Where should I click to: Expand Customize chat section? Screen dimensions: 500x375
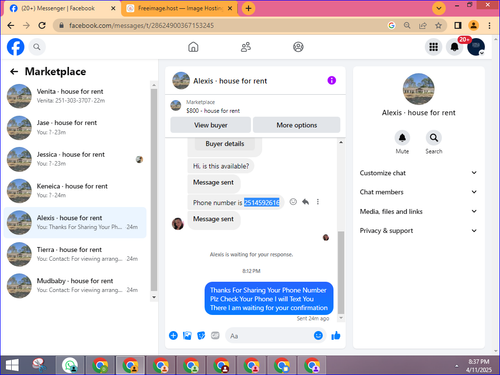point(418,173)
